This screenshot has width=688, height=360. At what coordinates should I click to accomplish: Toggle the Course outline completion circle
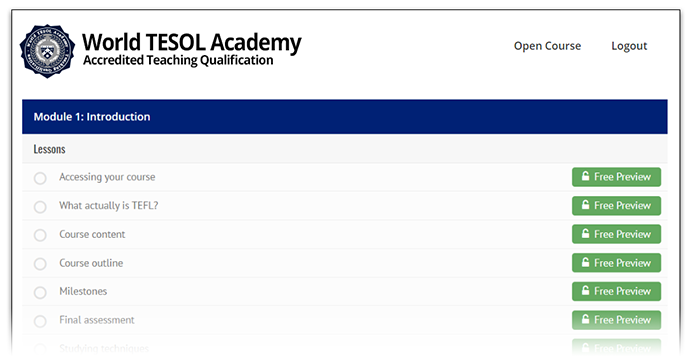[40, 264]
